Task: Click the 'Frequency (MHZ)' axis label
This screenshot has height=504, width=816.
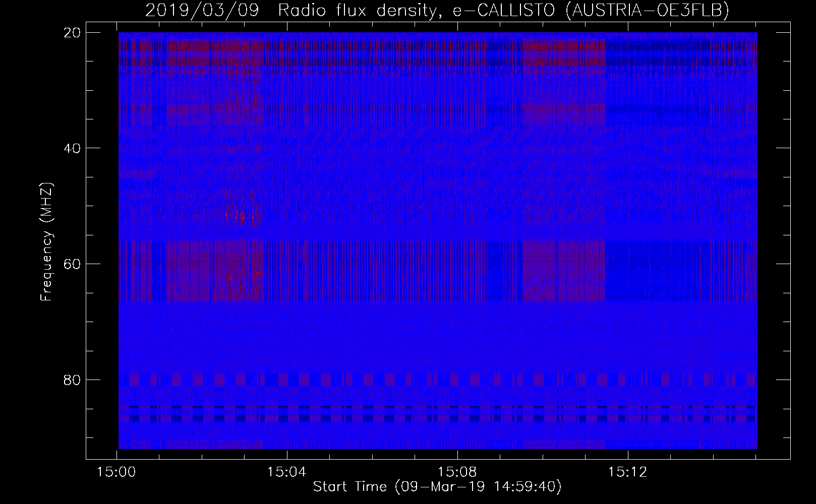Action: pyautogui.click(x=46, y=242)
